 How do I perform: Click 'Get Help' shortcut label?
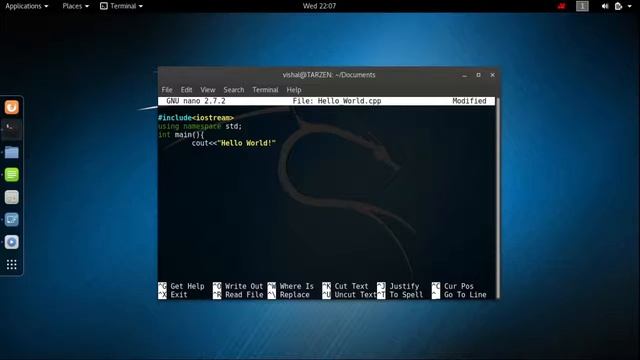[x=187, y=286]
